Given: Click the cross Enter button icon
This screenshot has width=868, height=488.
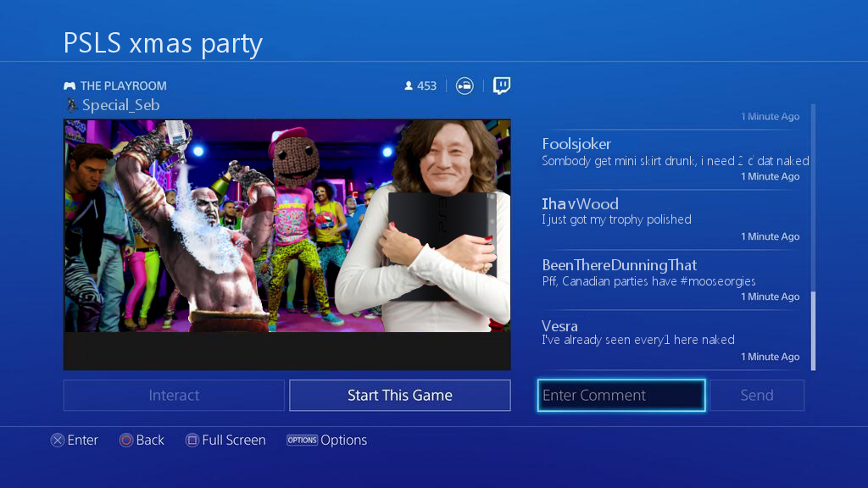Looking at the screenshot, I should point(58,440).
